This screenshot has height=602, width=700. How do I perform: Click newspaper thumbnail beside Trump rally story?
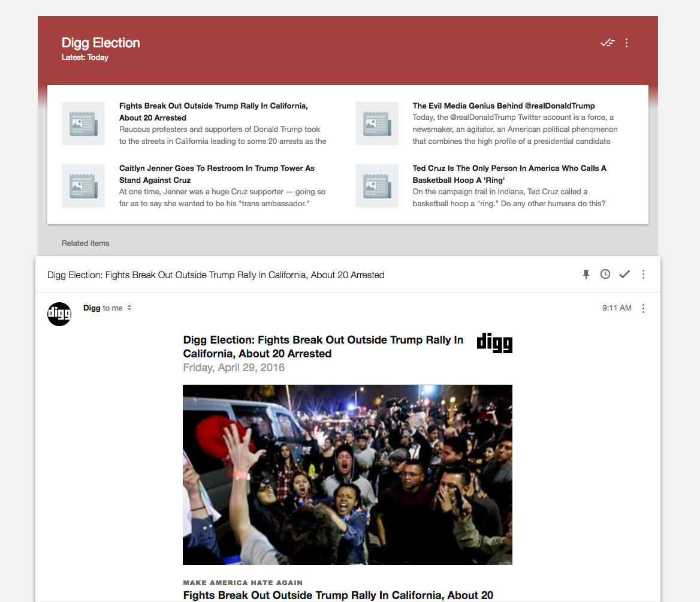point(83,124)
